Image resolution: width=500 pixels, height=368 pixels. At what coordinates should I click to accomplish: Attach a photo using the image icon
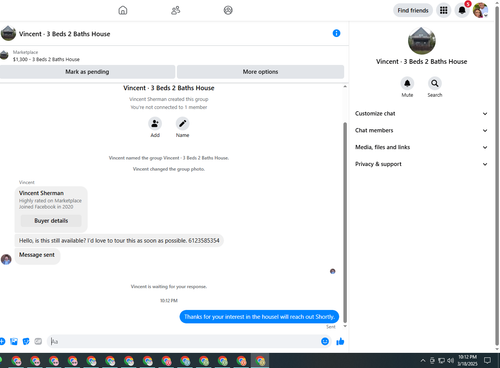pyautogui.click(x=14, y=341)
